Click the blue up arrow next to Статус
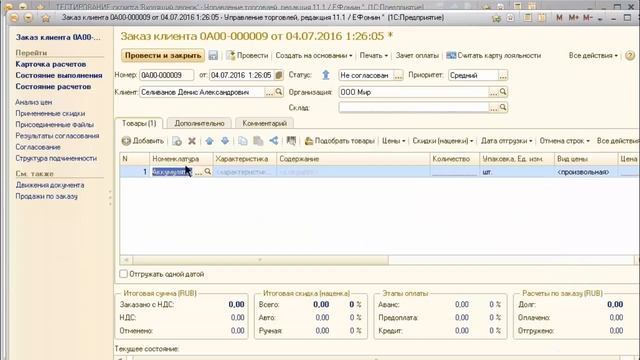 (x=326, y=75)
